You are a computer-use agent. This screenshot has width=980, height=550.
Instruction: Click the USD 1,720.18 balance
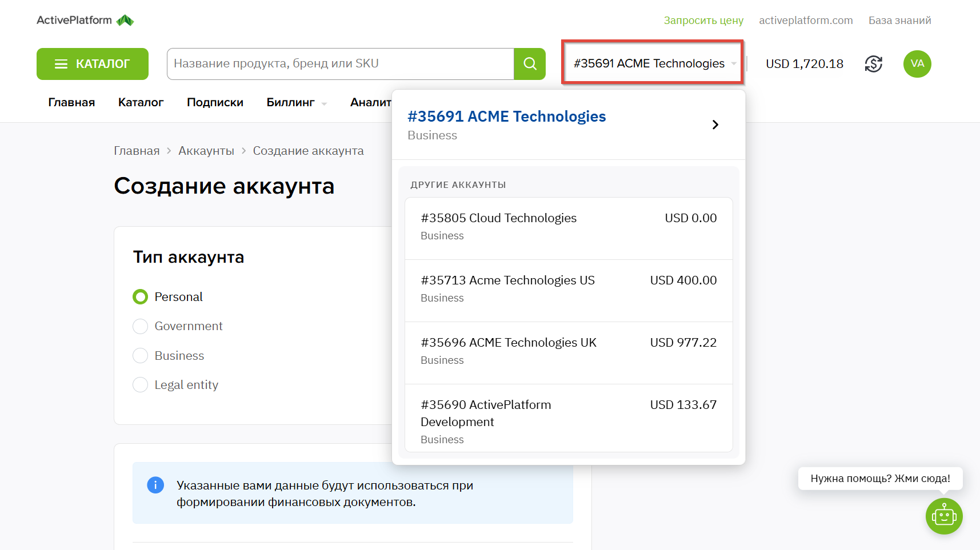805,64
